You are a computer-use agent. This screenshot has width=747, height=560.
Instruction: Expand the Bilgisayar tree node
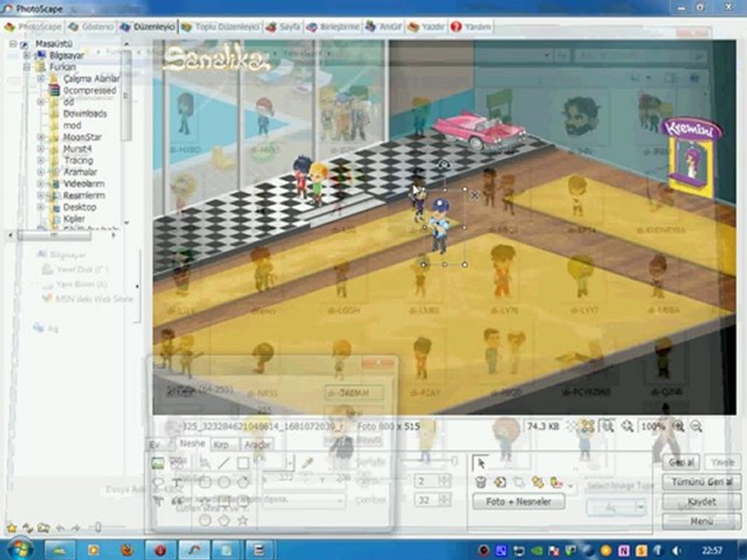[27, 55]
